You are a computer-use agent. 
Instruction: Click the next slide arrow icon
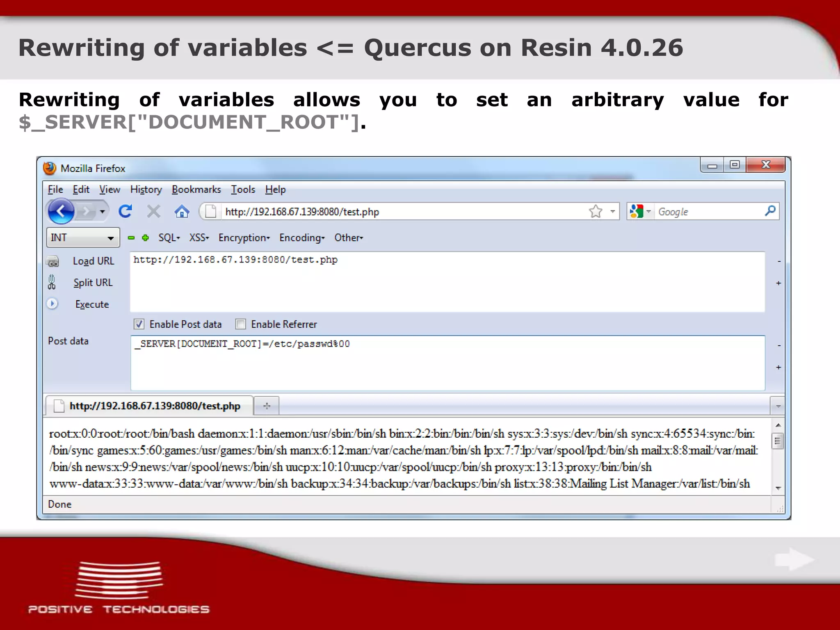pyautogui.click(x=794, y=559)
